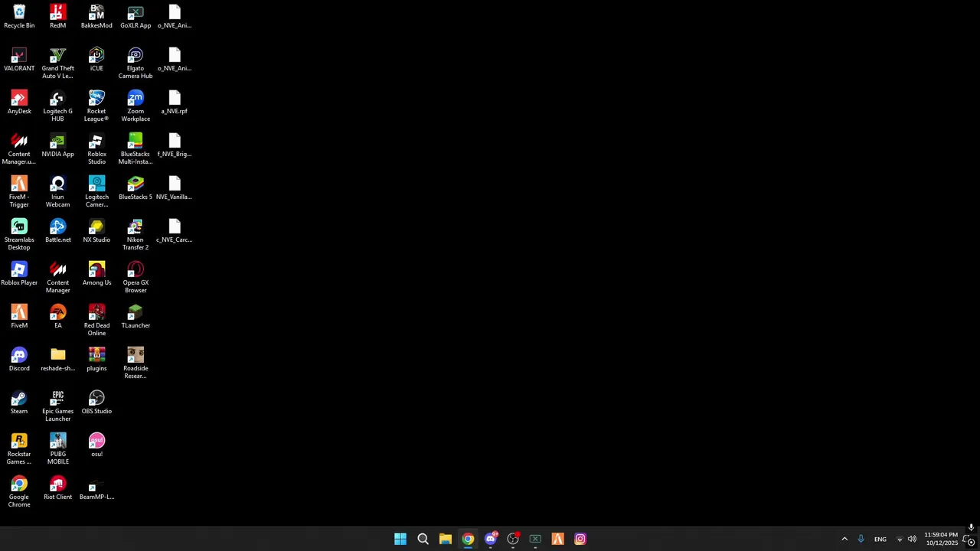
Task: Select the BlueStacks Multi-Instance shortcut
Action: 136,149
